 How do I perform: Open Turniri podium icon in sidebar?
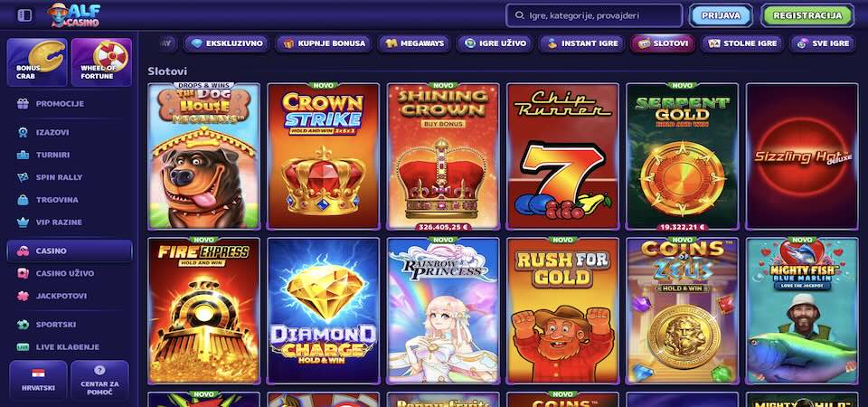(x=23, y=155)
